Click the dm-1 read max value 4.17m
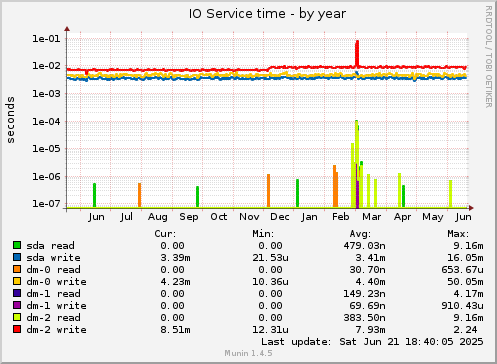 tap(468, 294)
